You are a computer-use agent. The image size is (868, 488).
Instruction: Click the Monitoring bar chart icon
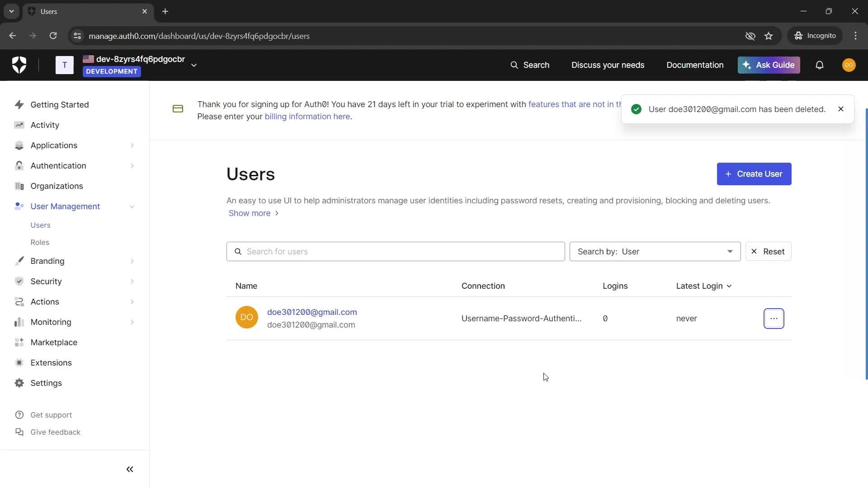[19, 322]
